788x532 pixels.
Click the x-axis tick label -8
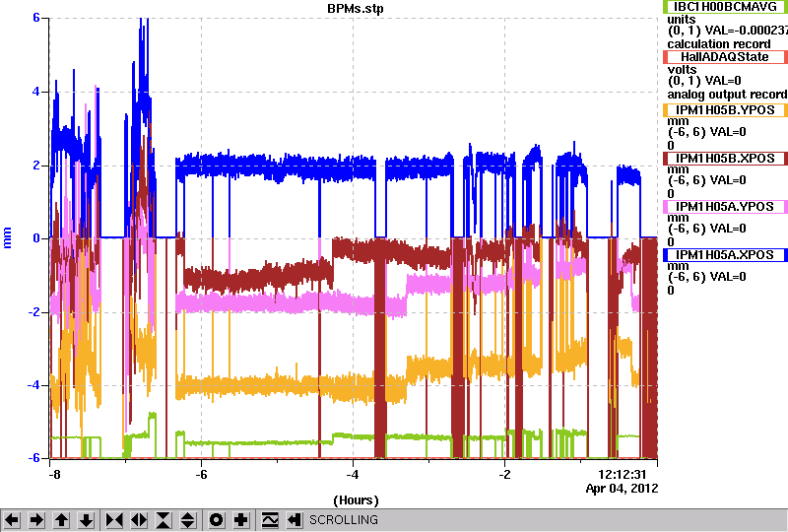click(x=55, y=475)
